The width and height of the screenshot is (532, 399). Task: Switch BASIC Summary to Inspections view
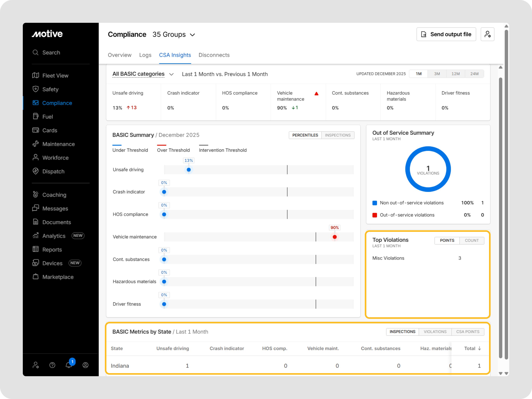click(338, 135)
